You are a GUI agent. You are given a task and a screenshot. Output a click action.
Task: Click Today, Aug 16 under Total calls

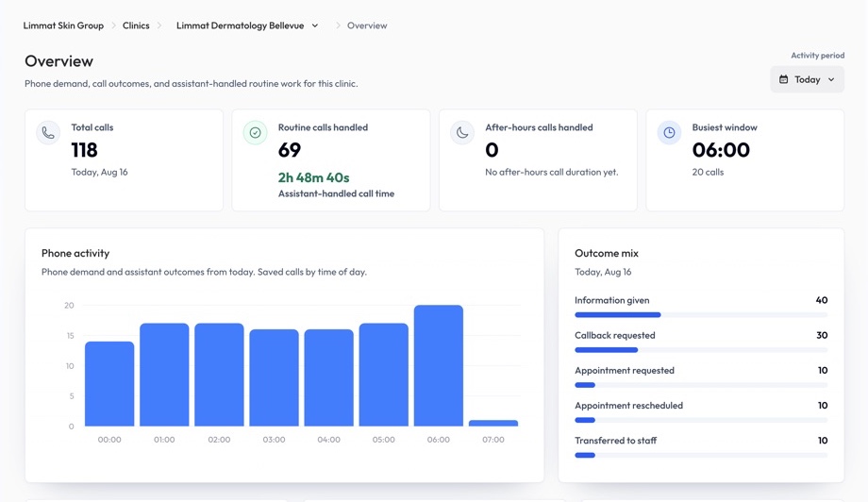[x=99, y=172]
